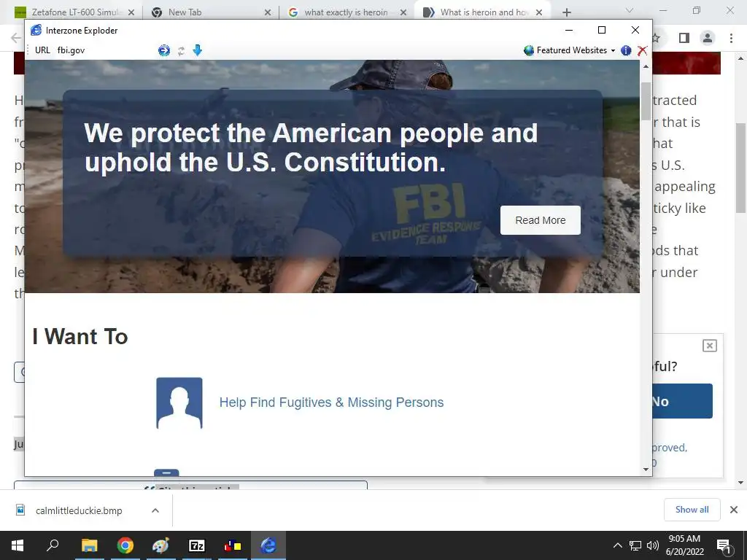Open the Chrome three-dot menu

click(731, 38)
